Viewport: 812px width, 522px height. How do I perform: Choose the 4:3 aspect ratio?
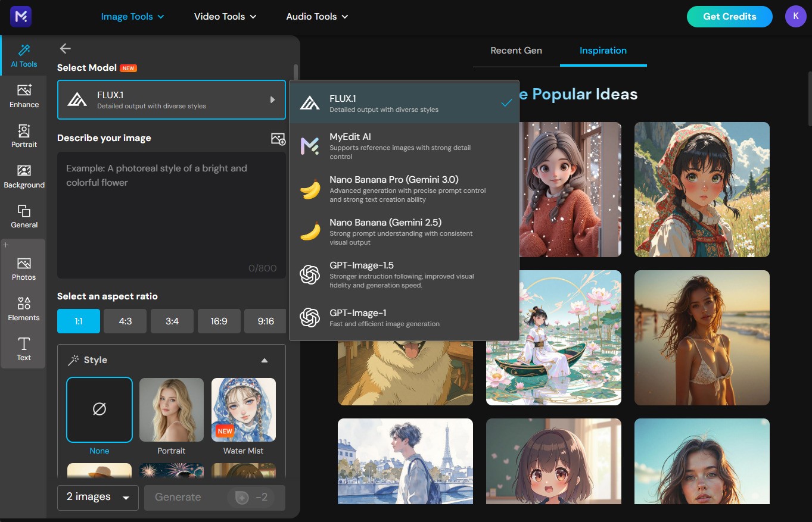pos(125,321)
